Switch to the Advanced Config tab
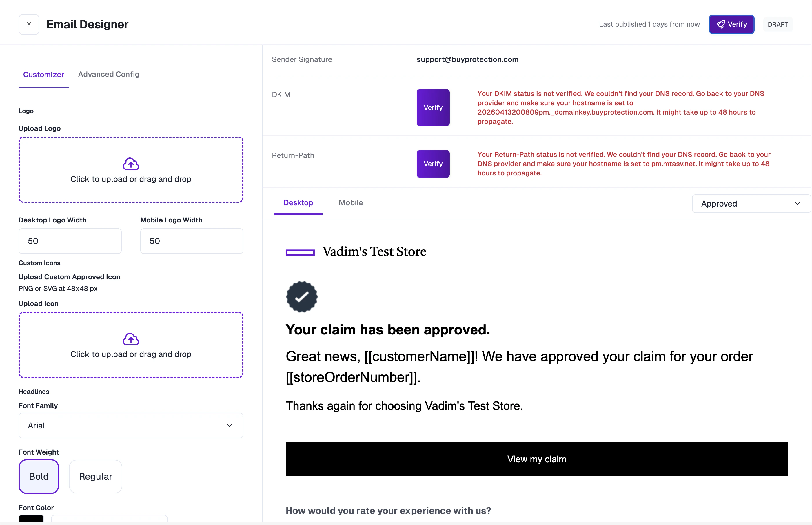This screenshot has height=525, width=812. 108,74
